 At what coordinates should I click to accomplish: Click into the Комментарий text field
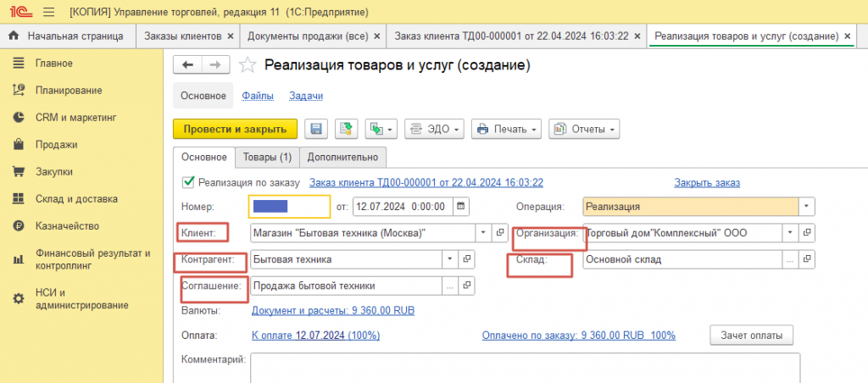[525, 368]
